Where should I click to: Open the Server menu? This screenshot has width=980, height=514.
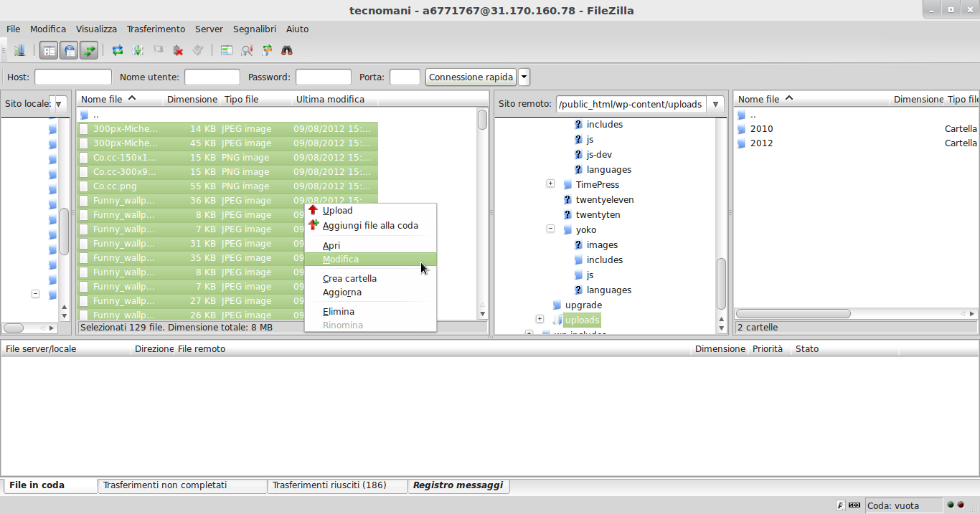[x=209, y=29]
